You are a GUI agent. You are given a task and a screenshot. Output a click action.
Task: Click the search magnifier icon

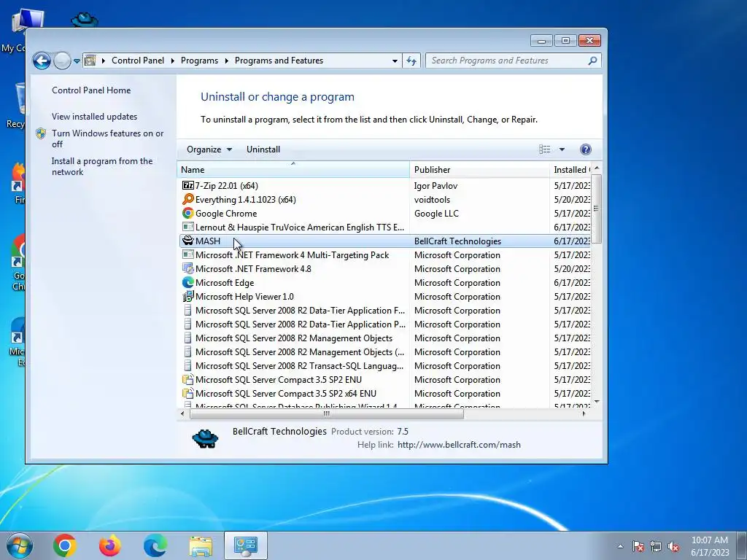(592, 61)
